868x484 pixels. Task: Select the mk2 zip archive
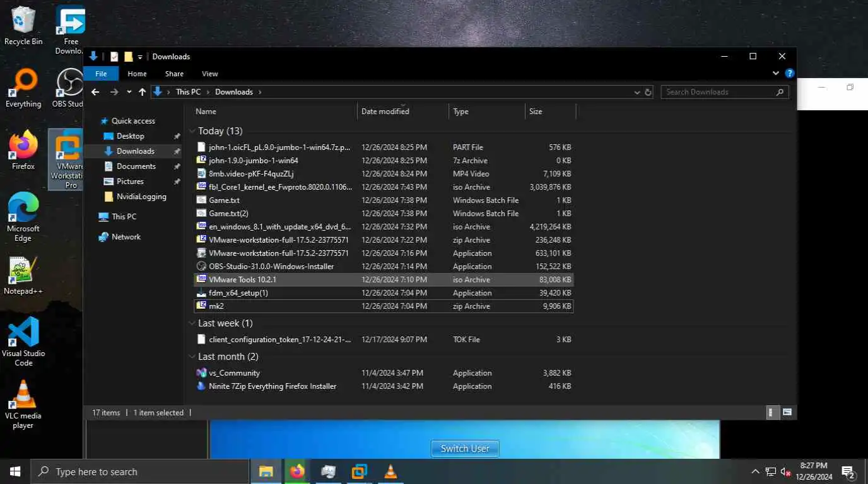pos(384,306)
